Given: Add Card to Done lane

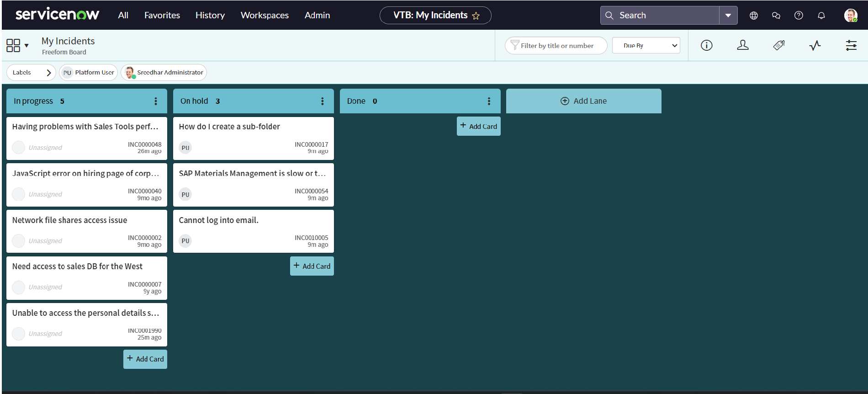Looking at the screenshot, I should point(479,126).
